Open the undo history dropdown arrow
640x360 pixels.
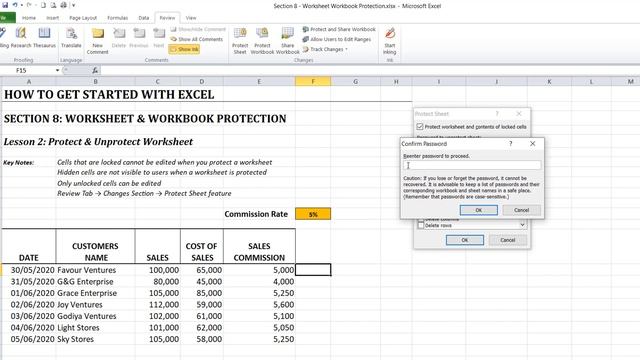(21, 5)
